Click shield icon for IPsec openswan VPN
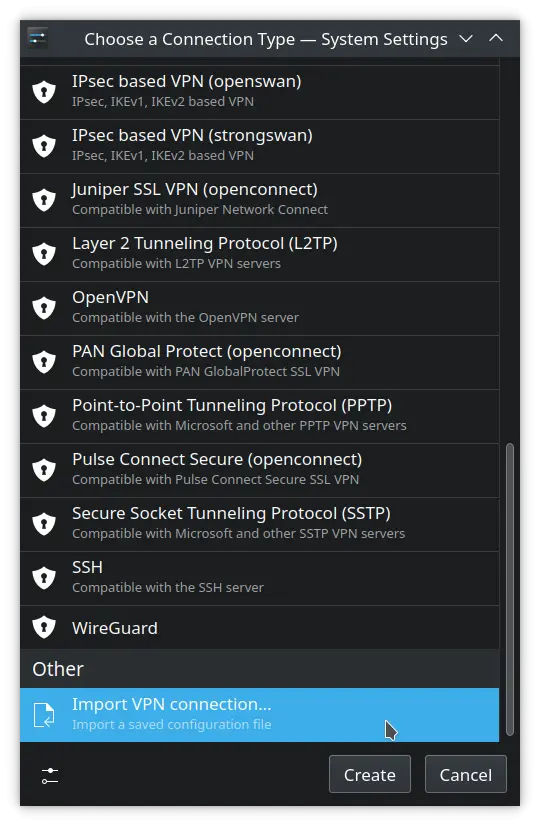540x826 pixels. coord(44,92)
